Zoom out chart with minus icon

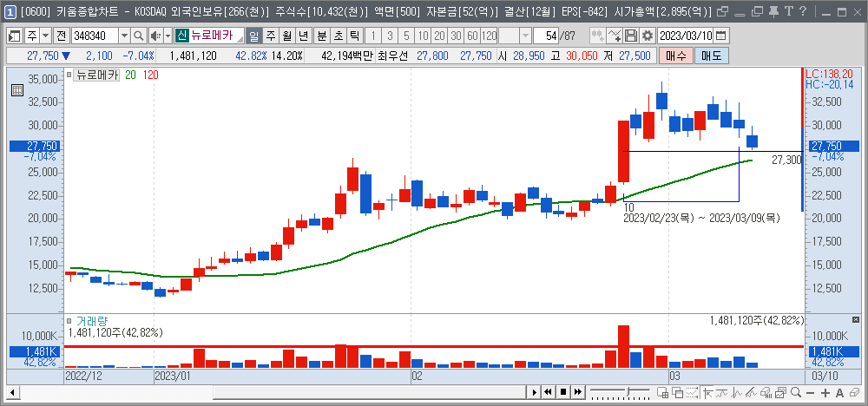(811, 393)
